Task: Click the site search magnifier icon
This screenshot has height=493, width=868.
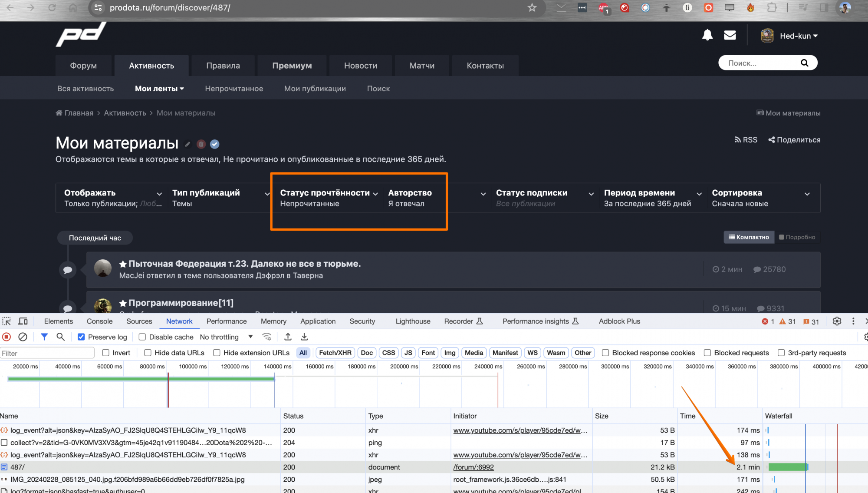Action: click(x=804, y=63)
